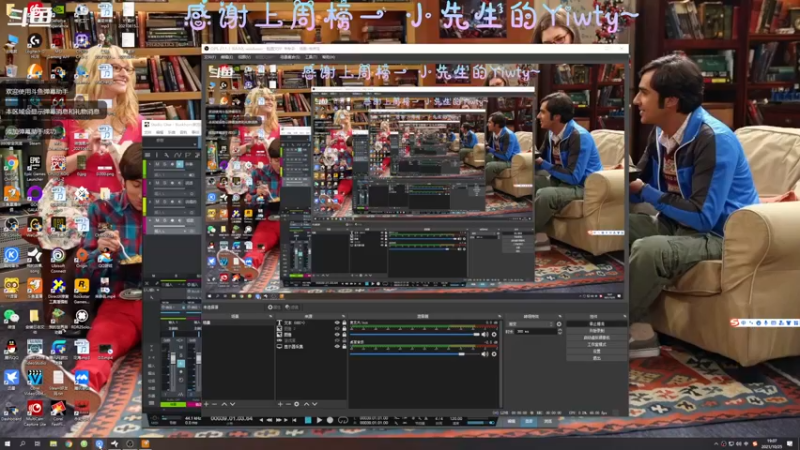Open settings gear for second OBS mixer channel
Viewport: 800px width, 450px height.
[493, 354]
